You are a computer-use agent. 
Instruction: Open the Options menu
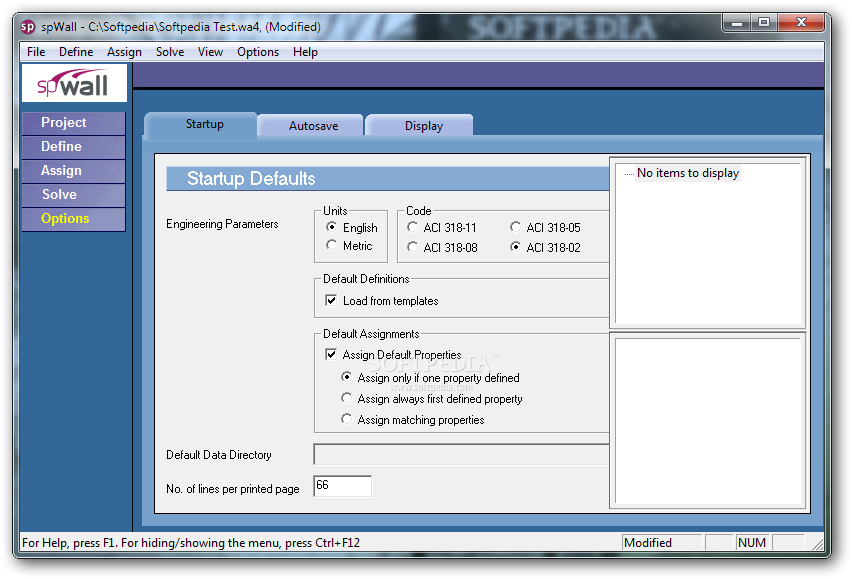point(258,52)
